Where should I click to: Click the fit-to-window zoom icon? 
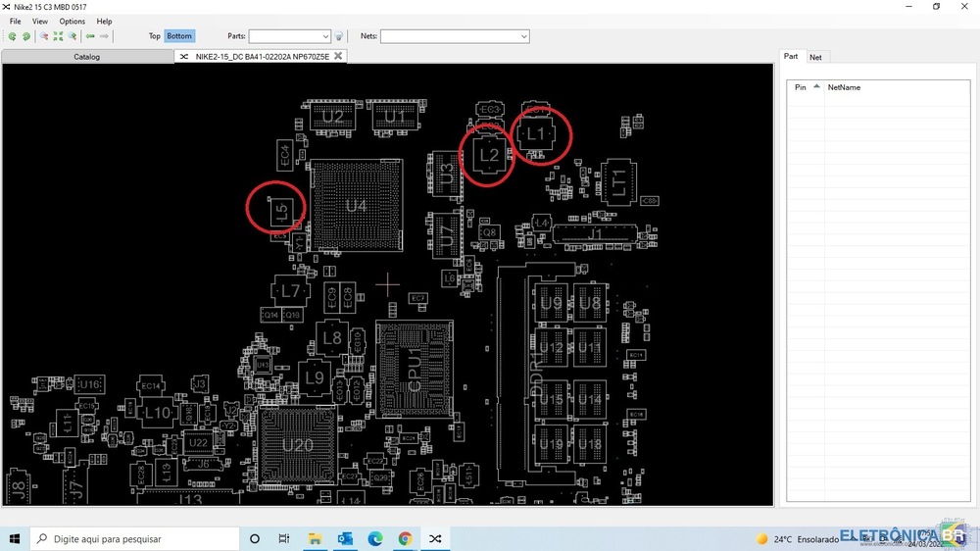click(x=58, y=36)
